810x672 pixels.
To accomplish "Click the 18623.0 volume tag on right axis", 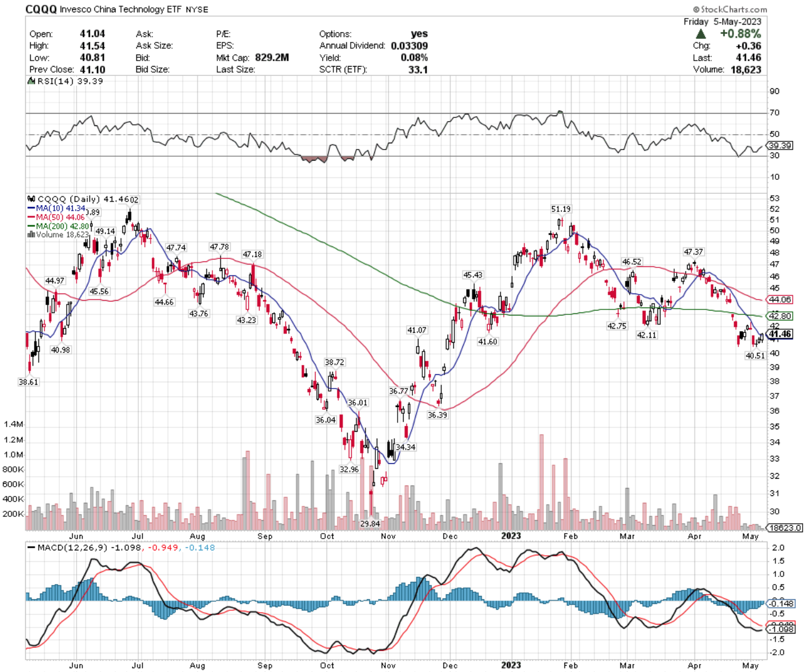I will (784, 528).
